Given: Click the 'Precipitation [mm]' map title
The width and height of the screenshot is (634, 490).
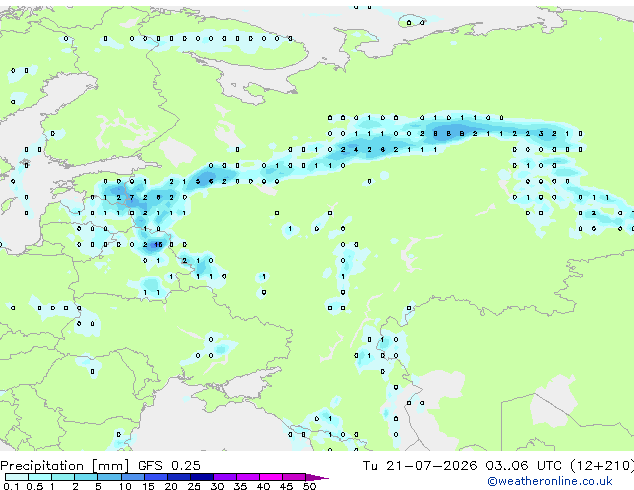Looking at the screenshot, I should 65,466.
